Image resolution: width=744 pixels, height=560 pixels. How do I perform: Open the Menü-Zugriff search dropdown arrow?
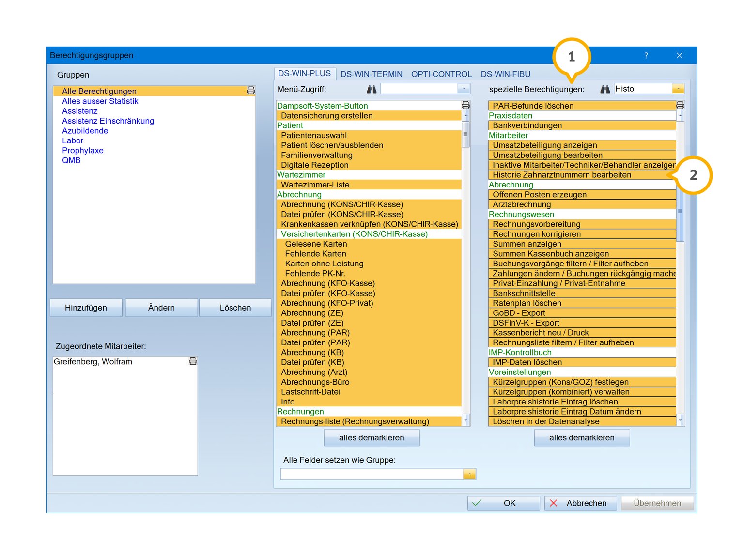coord(464,89)
